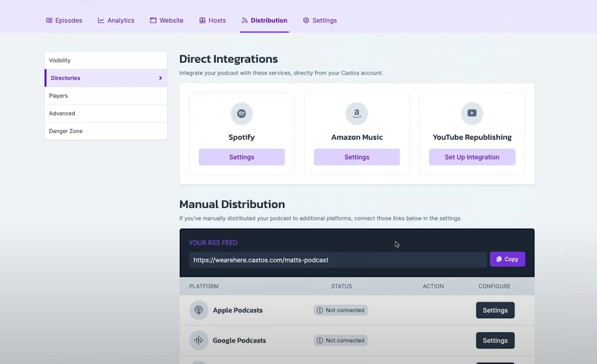Click the Apple Podcasts platform icon

198,310
